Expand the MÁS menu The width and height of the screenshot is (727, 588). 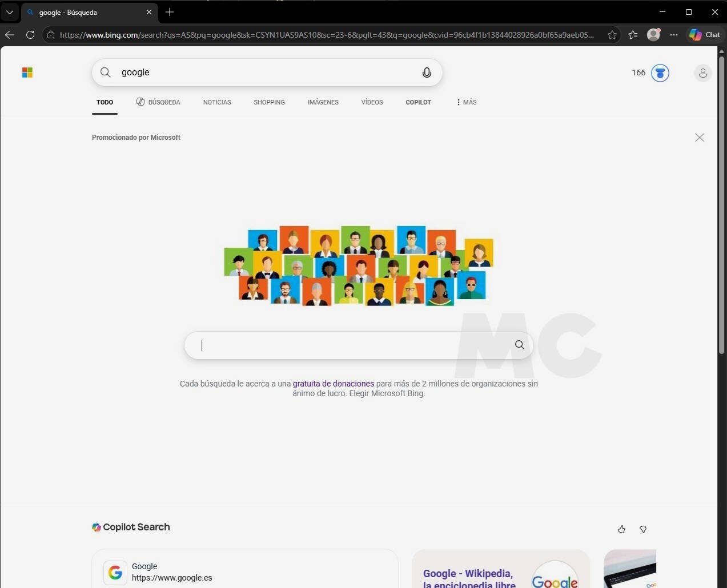pyautogui.click(x=467, y=102)
